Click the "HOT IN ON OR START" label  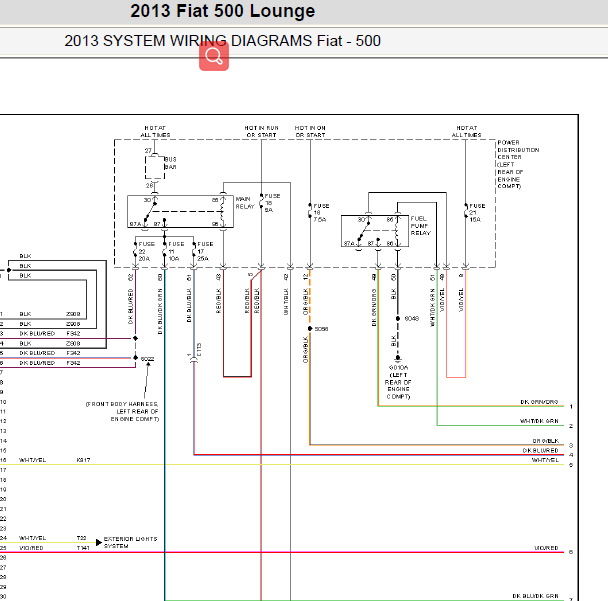310,131
